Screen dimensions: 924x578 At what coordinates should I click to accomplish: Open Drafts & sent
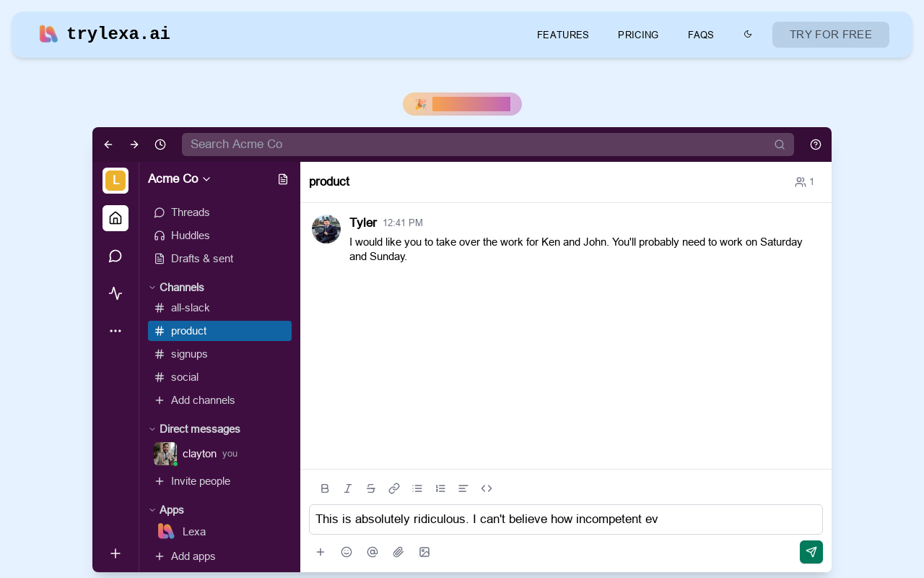(x=219, y=259)
